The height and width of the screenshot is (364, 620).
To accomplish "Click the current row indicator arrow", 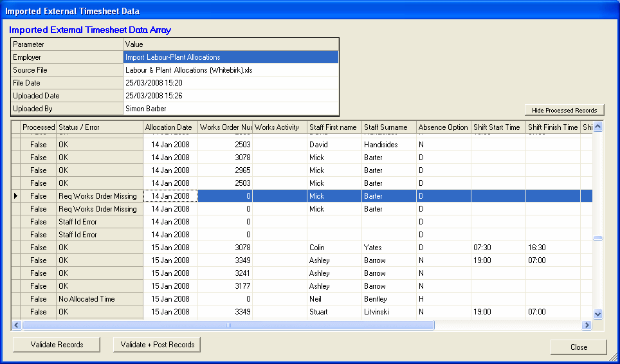I will 16,196.
